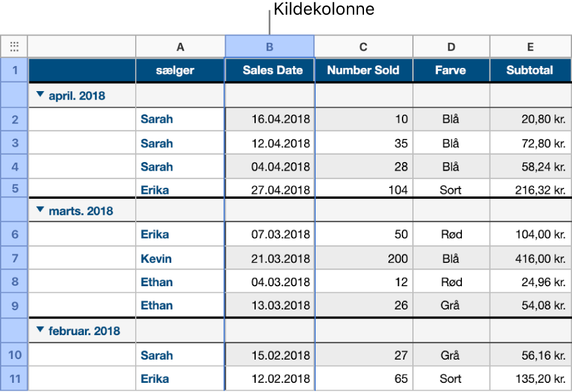The height and width of the screenshot is (392, 572).
Task: Select row 1 header
Action: point(14,70)
